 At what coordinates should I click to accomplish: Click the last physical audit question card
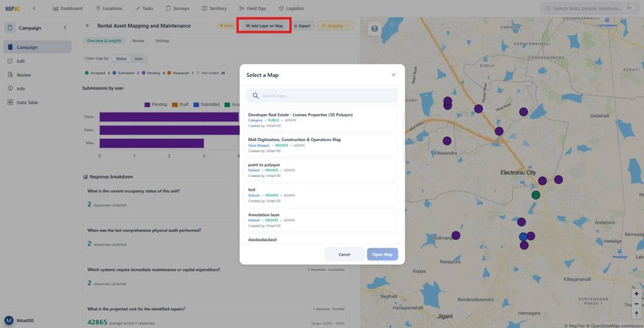[216, 239]
